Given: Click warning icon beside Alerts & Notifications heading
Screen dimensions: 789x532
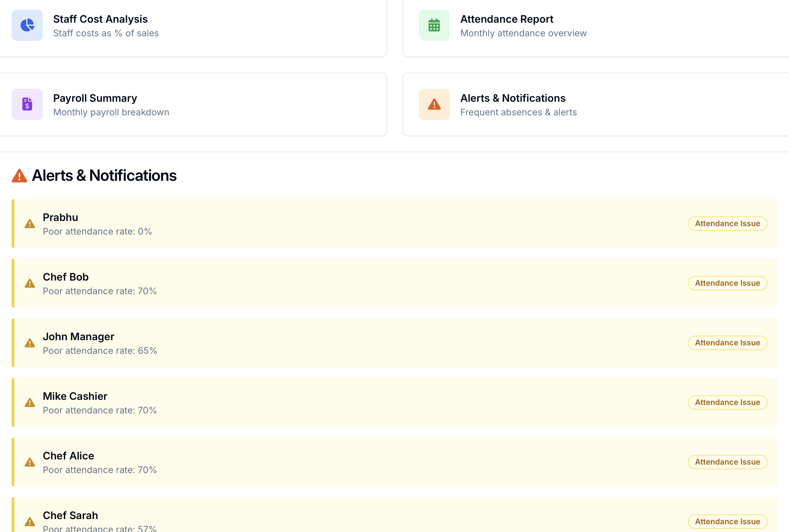Looking at the screenshot, I should pyautogui.click(x=19, y=176).
